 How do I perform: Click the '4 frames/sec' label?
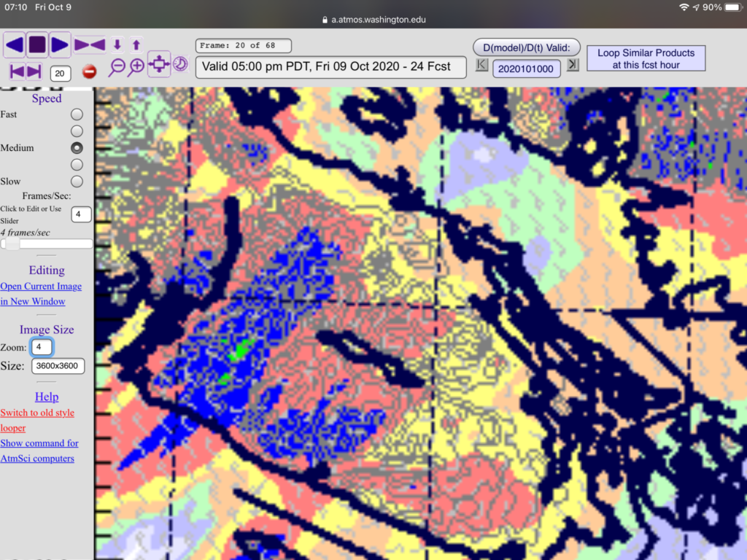(26, 233)
